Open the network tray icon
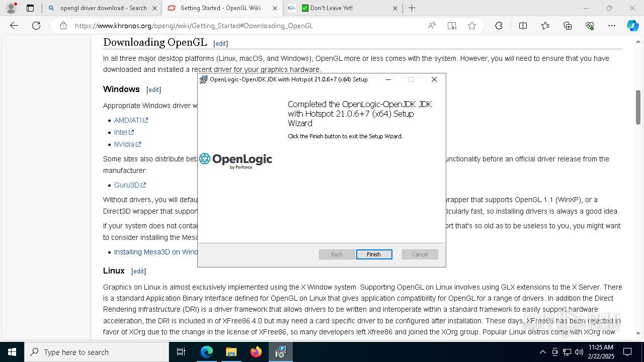This screenshot has height=362, width=644. tap(567, 352)
